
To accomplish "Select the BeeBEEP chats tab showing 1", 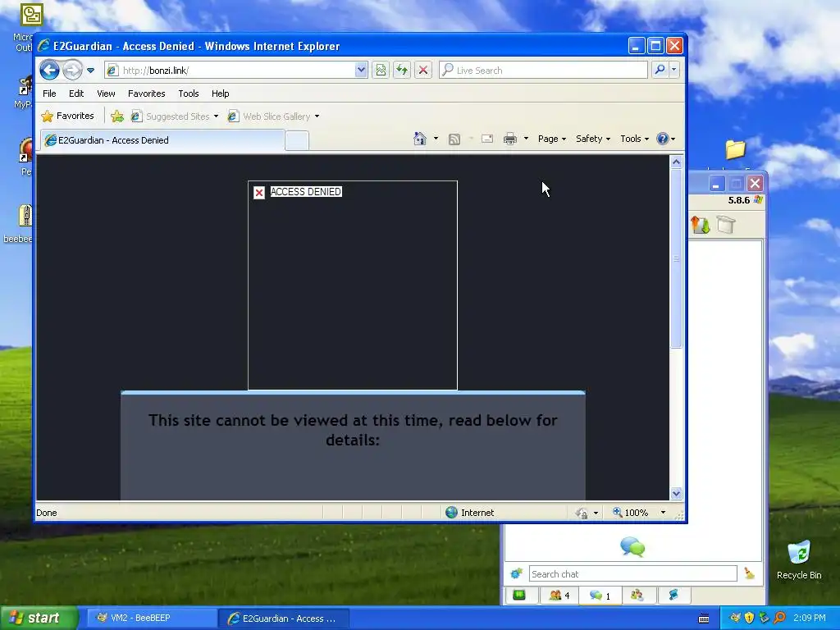I will [x=600, y=595].
